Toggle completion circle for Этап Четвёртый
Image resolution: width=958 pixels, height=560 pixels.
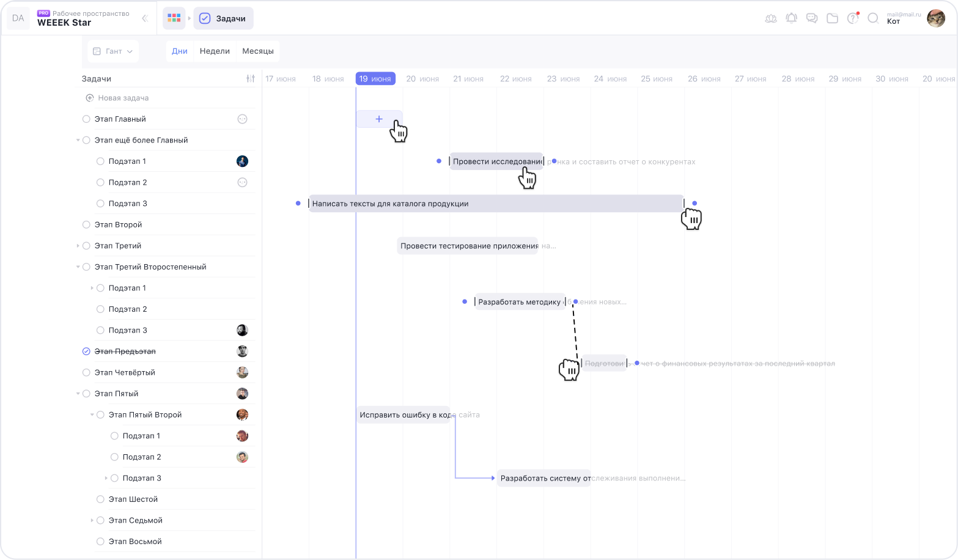(x=86, y=372)
